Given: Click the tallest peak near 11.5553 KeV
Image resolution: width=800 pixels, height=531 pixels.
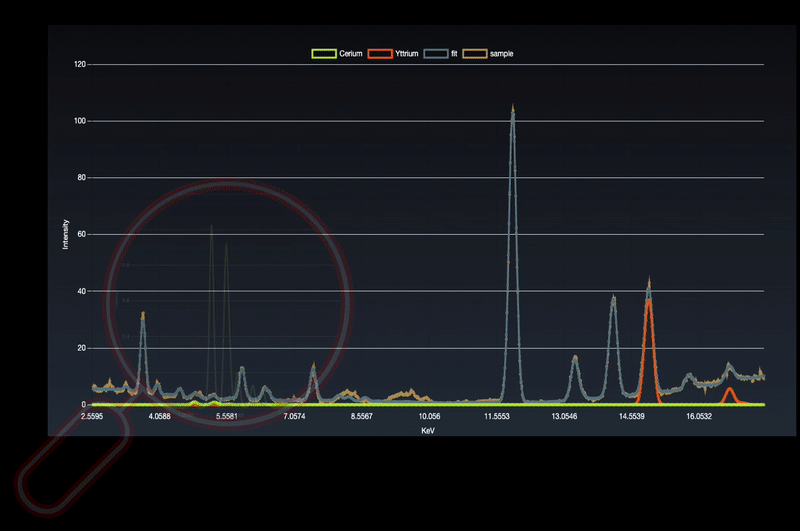Looking at the screenshot, I should tap(513, 115).
